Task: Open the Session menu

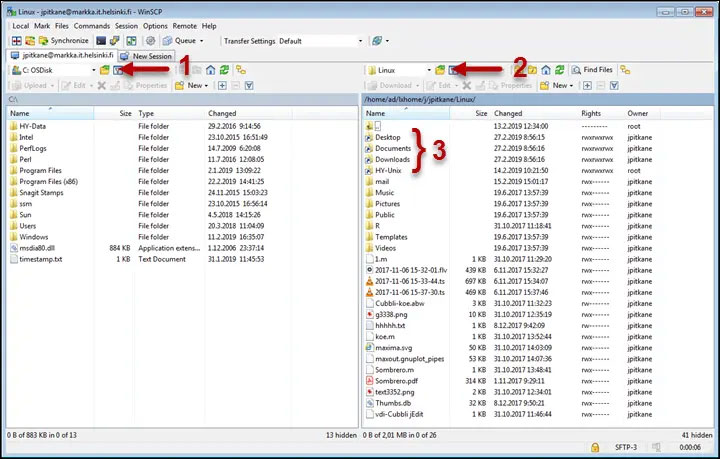Action: [126, 26]
